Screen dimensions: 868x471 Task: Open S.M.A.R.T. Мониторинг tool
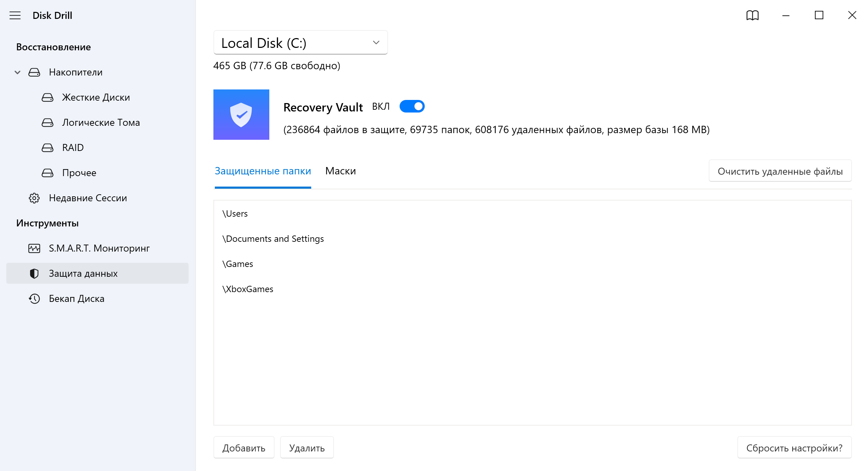[x=99, y=248]
